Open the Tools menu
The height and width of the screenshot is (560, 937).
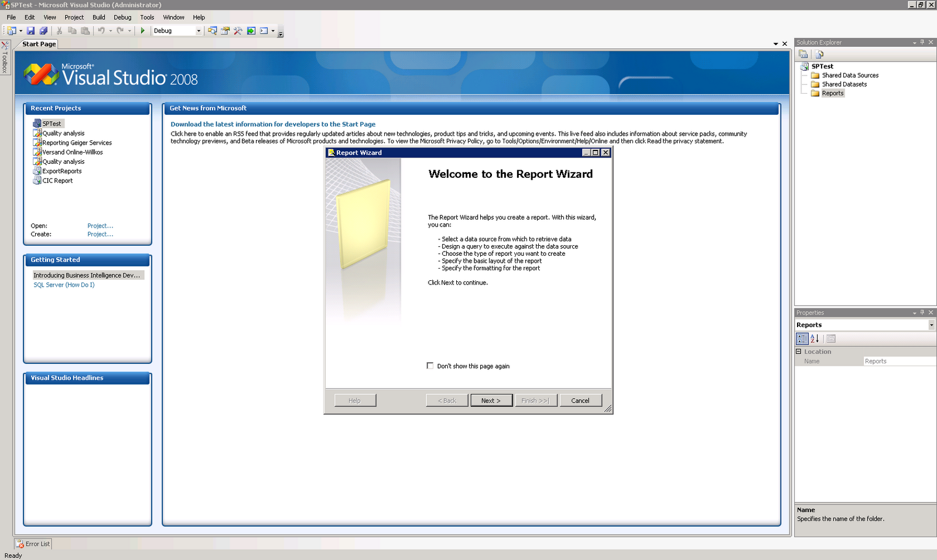tap(147, 18)
